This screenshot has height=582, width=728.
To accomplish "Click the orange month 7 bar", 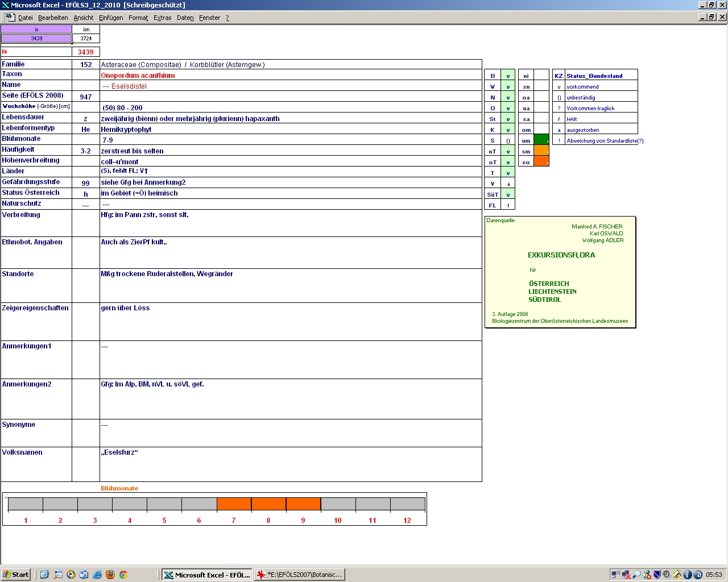I will tap(234, 504).
